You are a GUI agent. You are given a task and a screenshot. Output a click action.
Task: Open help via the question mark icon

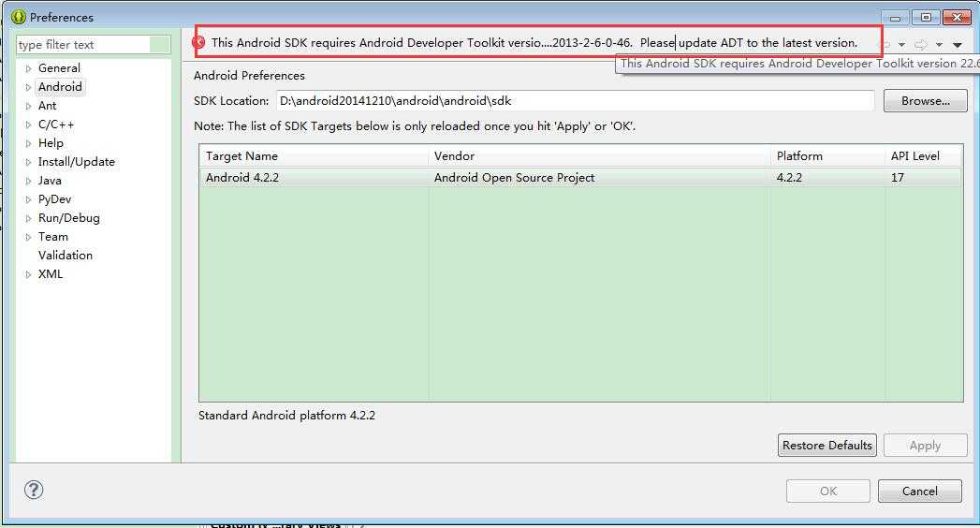pyautogui.click(x=34, y=490)
